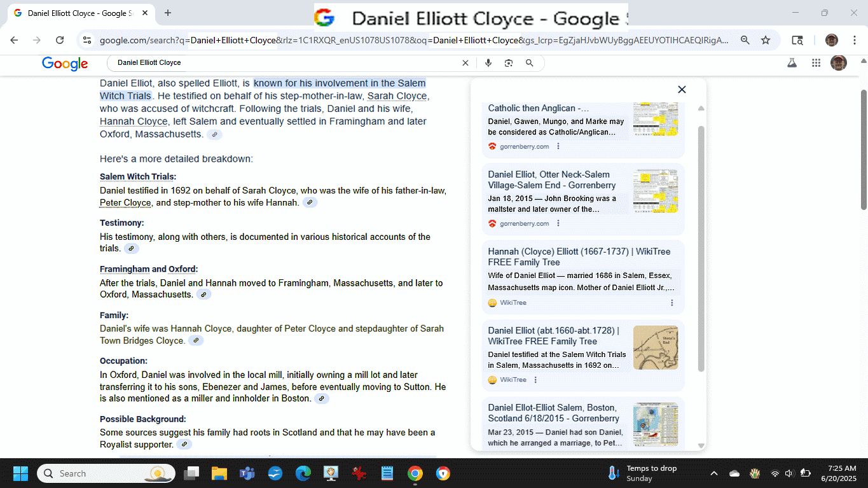Viewport: 868px width, 488px height.
Task: Click the Windows taskbar Search box
Action: click(x=106, y=473)
